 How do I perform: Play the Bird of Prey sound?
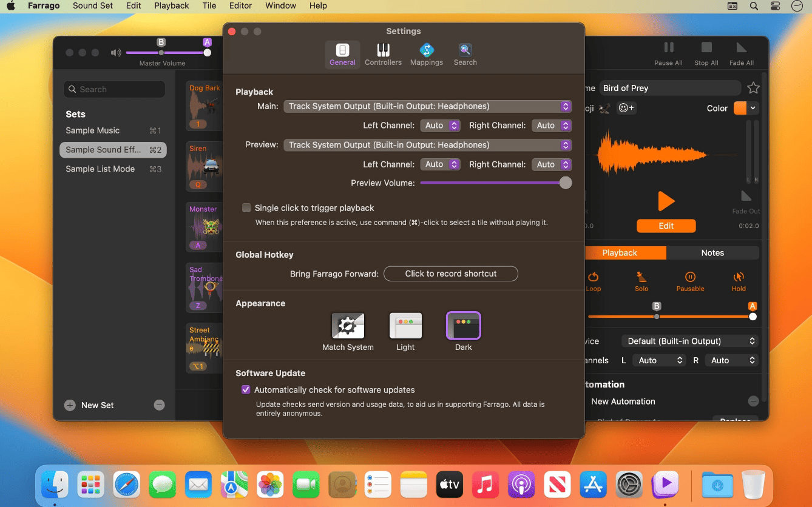(x=666, y=201)
